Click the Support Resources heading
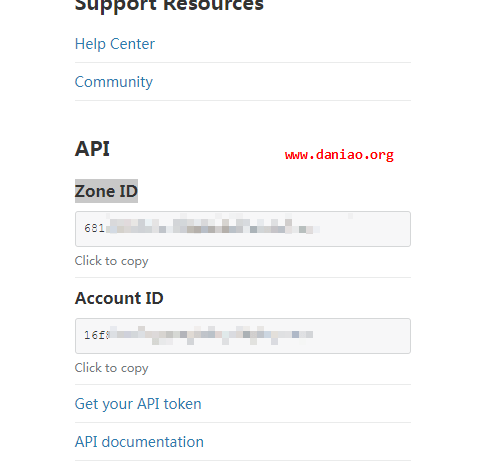502x475 pixels. tap(169, 5)
